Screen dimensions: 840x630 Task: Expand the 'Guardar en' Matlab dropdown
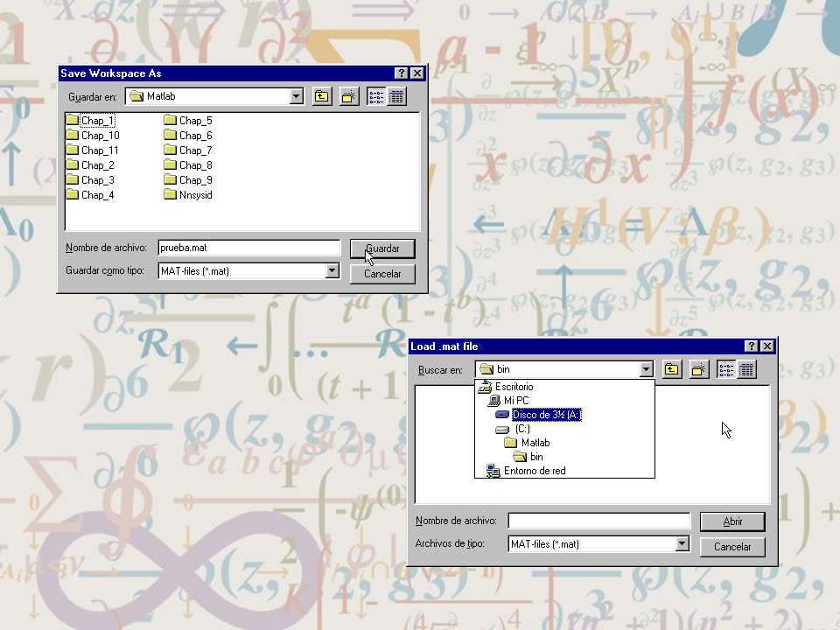(297, 96)
